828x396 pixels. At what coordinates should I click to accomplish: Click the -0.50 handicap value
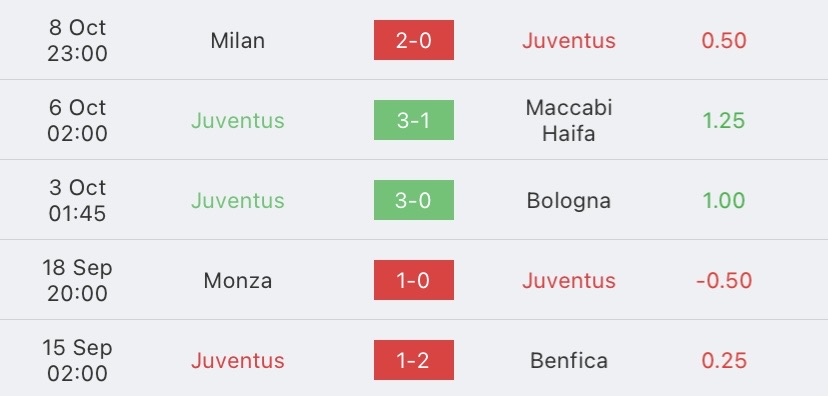point(724,280)
